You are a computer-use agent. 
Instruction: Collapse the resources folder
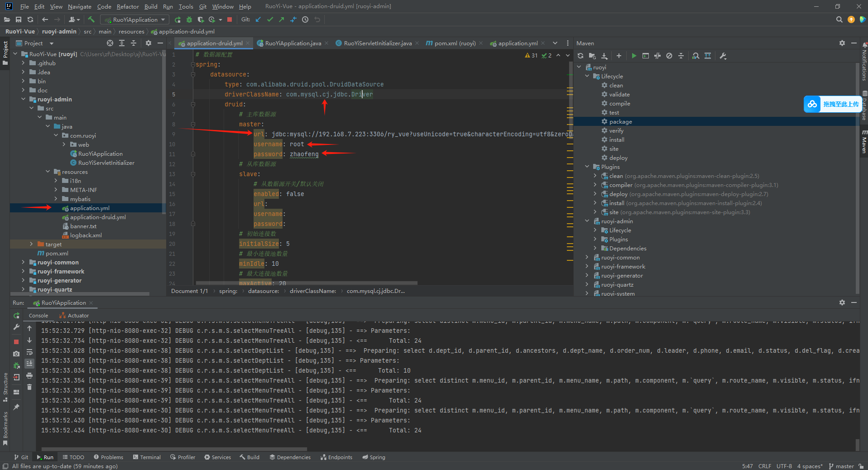pyautogui.click(x=48, y=172)
